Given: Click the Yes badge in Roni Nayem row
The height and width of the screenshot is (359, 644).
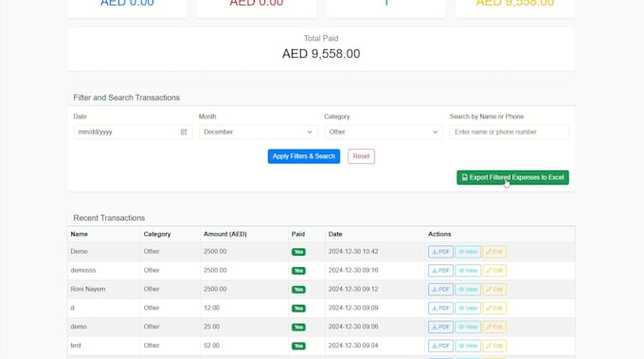Looking at the screenshot, I should pyautogui.click(x=298, y=290).
